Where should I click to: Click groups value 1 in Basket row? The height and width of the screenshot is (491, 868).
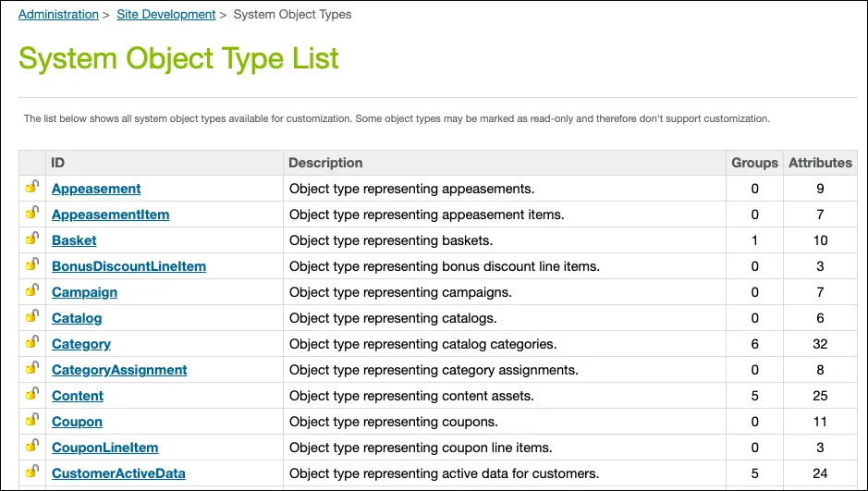[x=754, y=240]
